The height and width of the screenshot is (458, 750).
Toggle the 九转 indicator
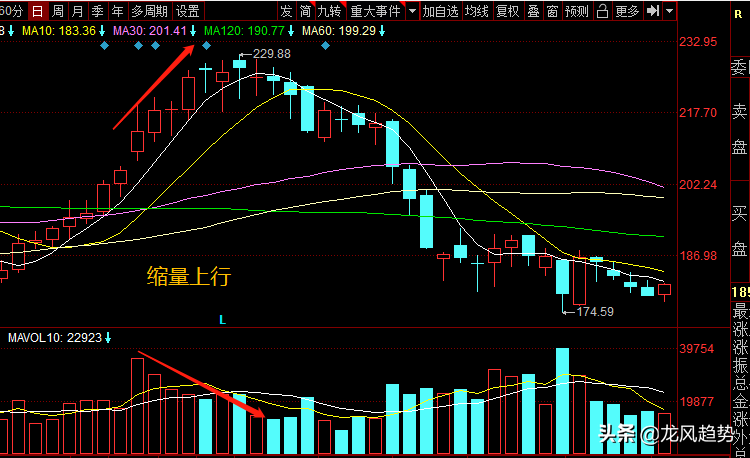331,11
